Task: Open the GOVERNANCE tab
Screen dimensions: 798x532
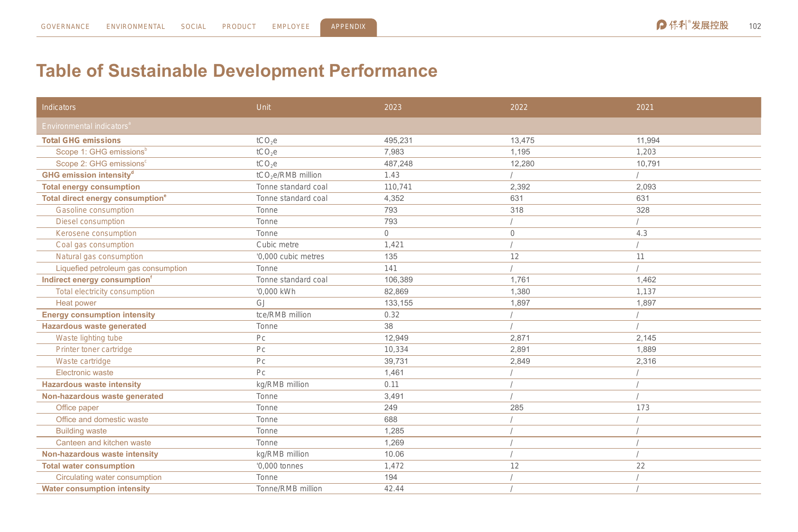Action: tap(65, 27)
